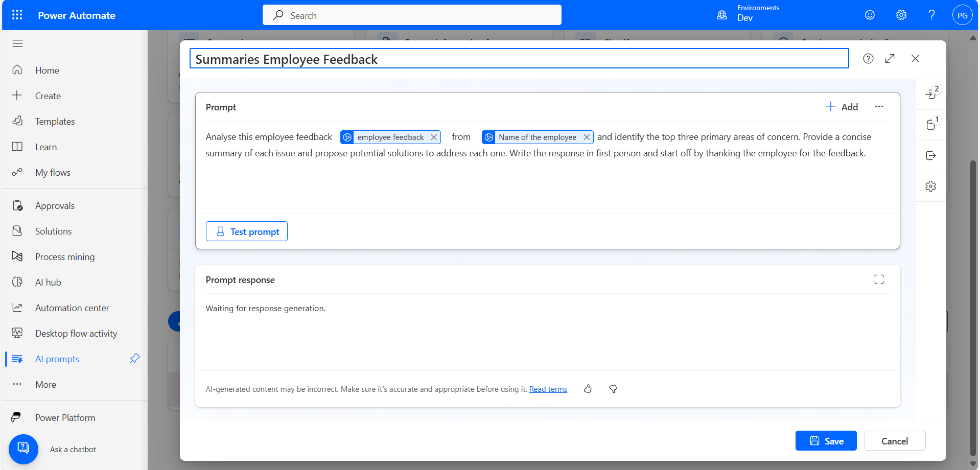Expand the More navigation item
The width and height of the screenshot is (980, 470).
(x=45, y=385)
